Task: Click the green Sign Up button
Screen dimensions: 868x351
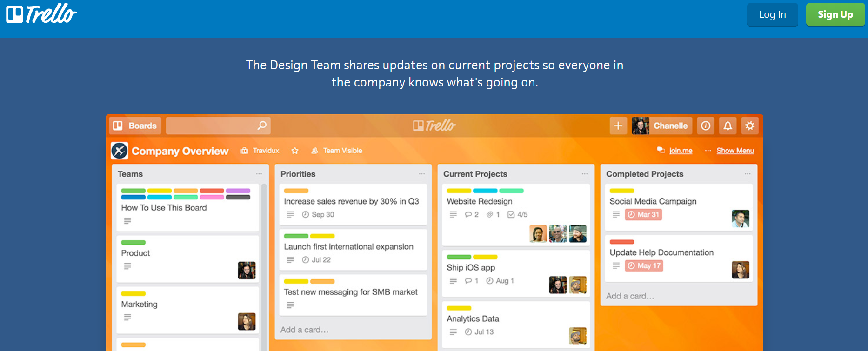Action: pos(835,14)
